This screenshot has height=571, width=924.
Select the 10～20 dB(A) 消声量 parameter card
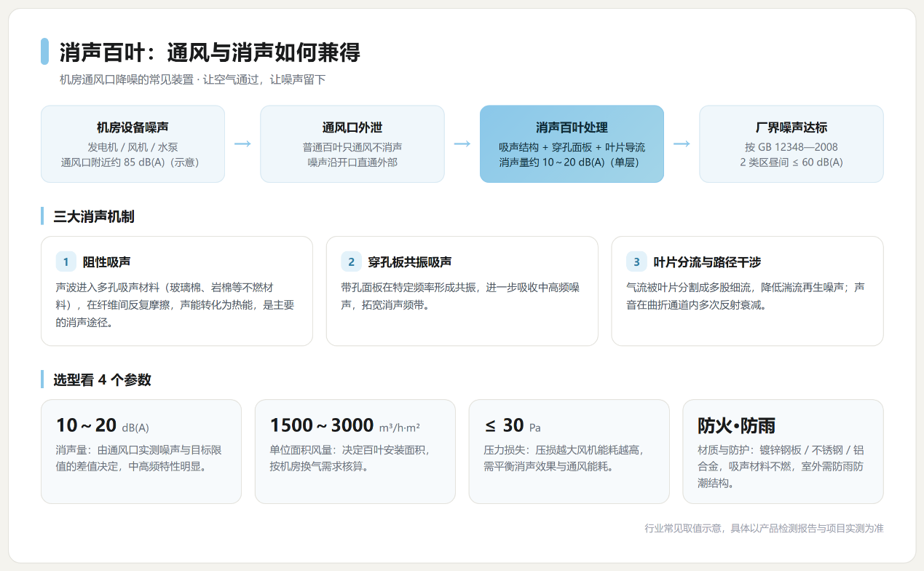(x=141, y=452)
